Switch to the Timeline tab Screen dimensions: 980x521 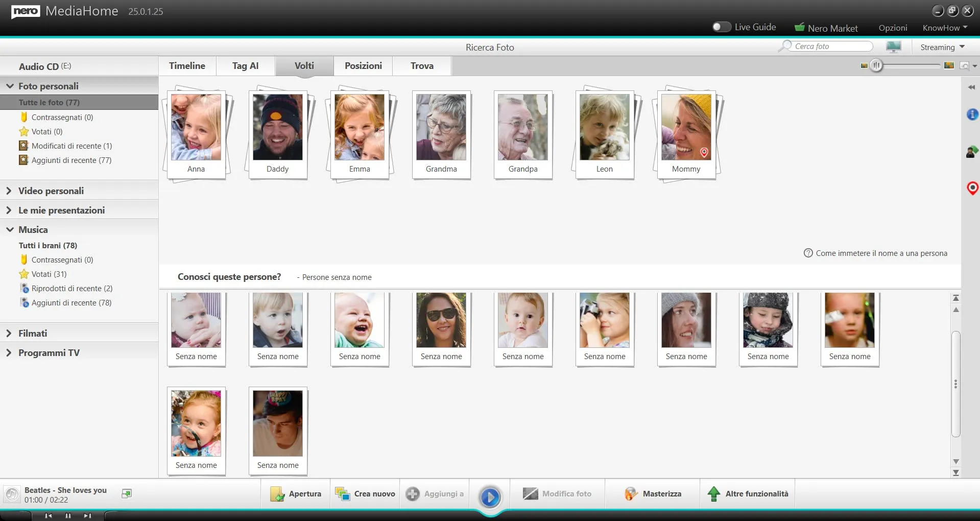[187, 66]
